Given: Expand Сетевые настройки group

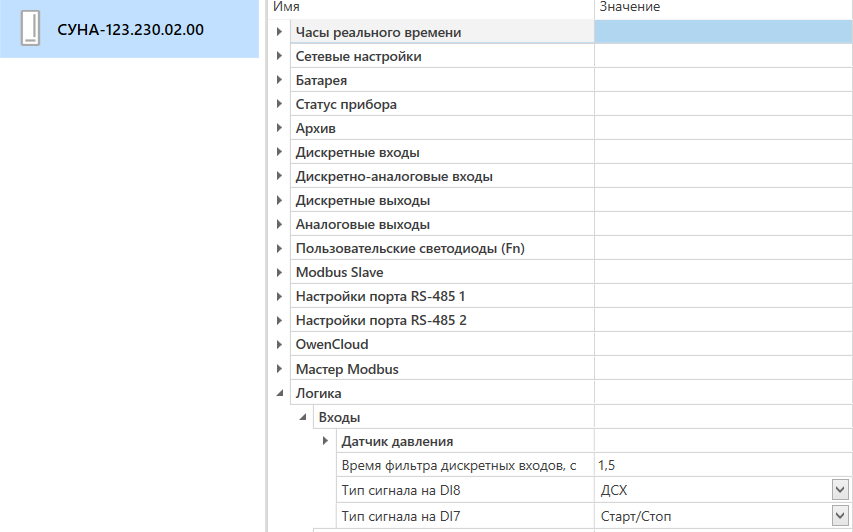Looking at the screenshot, I should pyautogui.click(x=279, y=55).
